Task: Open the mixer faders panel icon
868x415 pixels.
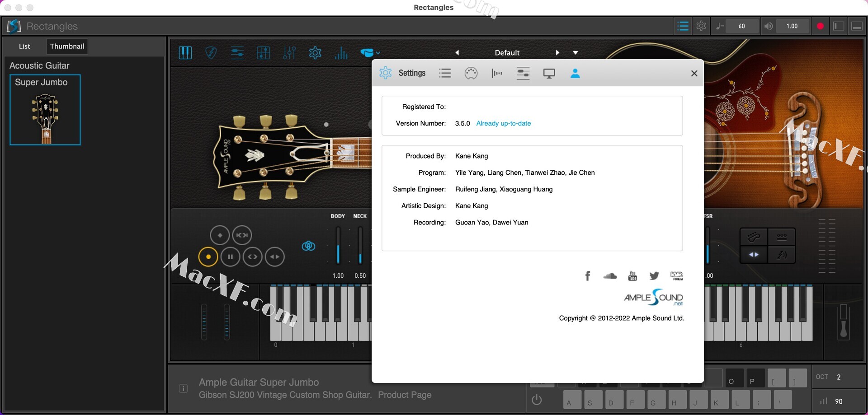Action: pyautogui.click(x=289, y=53)
